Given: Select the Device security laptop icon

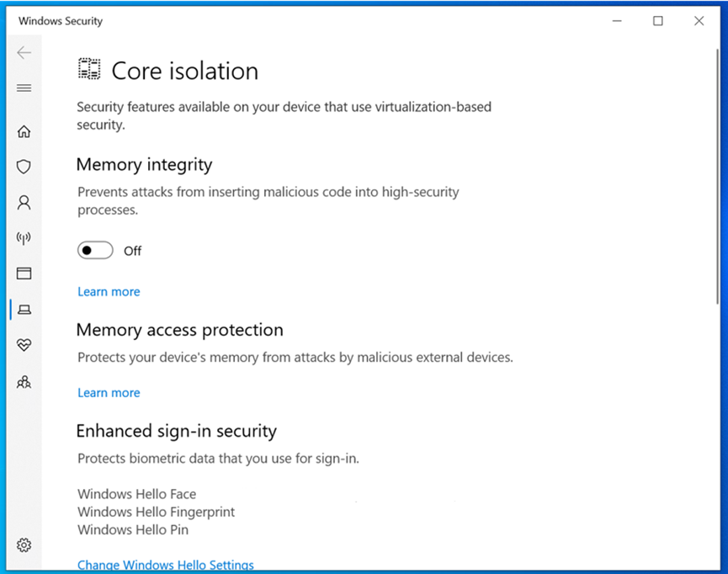Looking at the screenshot, I should pos(24,309).
